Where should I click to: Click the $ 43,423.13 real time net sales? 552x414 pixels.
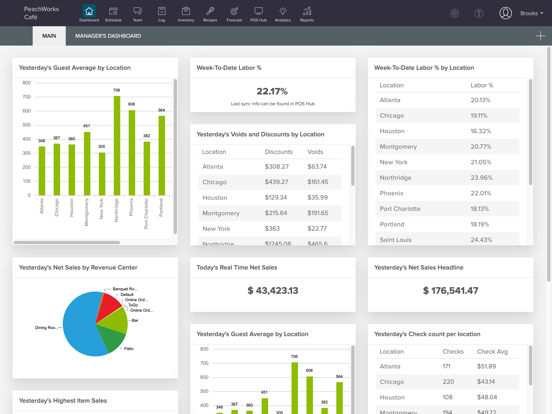(x=273, y=290)
